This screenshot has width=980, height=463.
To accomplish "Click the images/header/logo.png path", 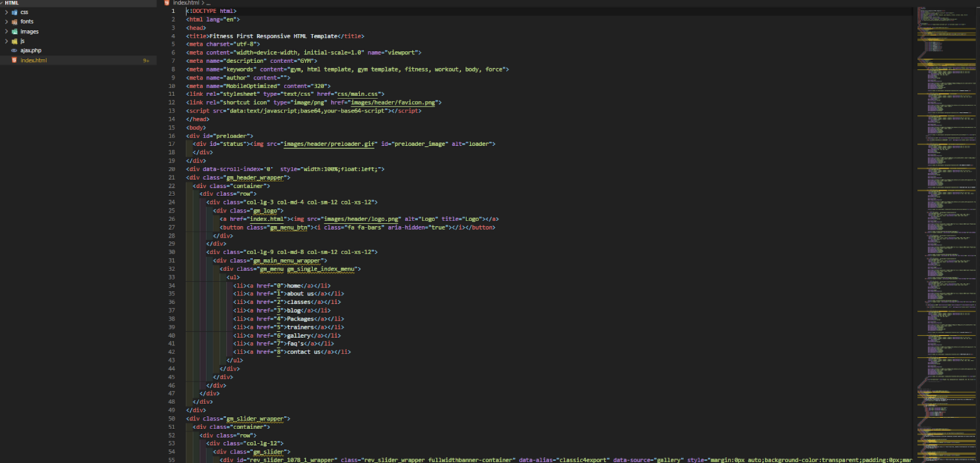I will click(x=361, y=219).
